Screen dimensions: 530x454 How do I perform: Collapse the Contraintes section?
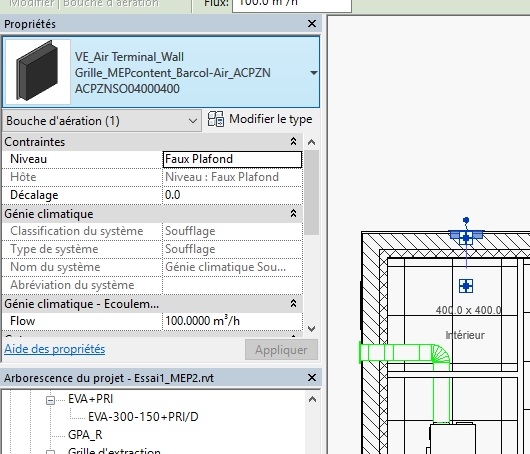(293, 142)
